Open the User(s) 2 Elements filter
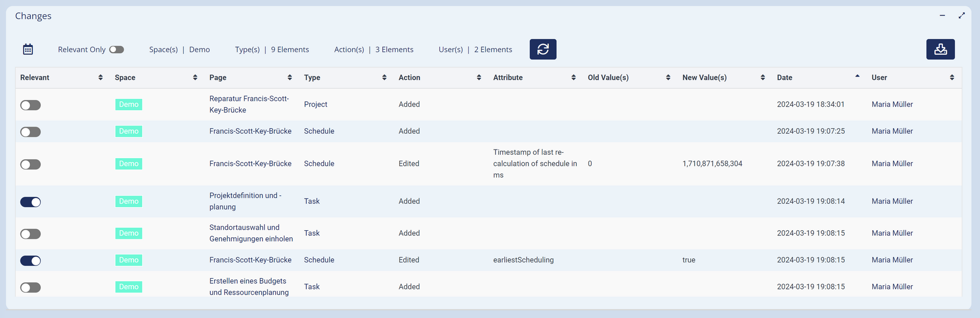Viewport: 980px width, 318px height. coord(475,50)
